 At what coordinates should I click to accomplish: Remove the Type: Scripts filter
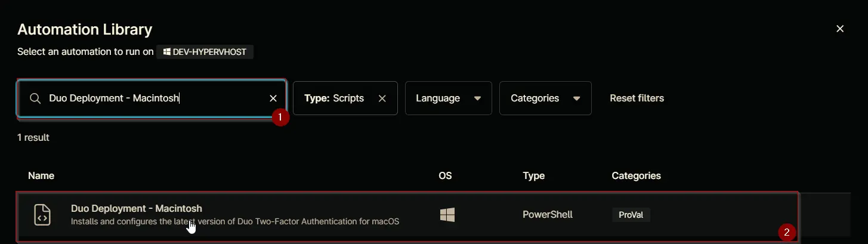tap(382, 98)
